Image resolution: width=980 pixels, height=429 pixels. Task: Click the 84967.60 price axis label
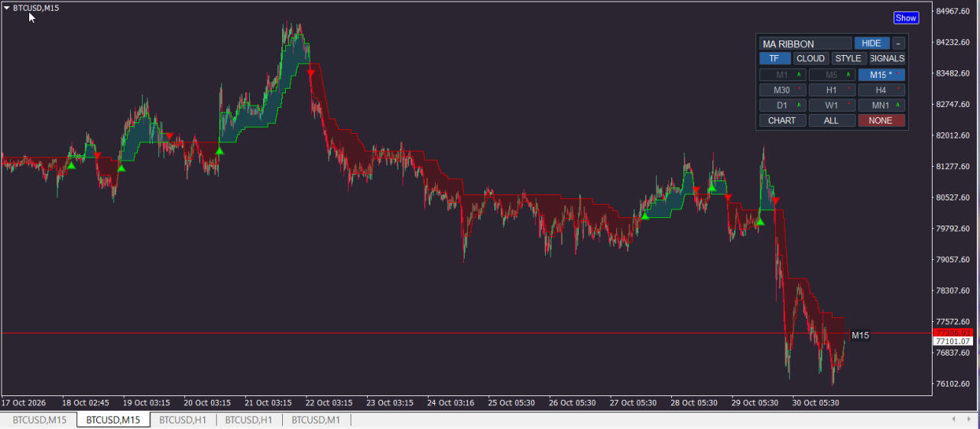tap(952, 11)
